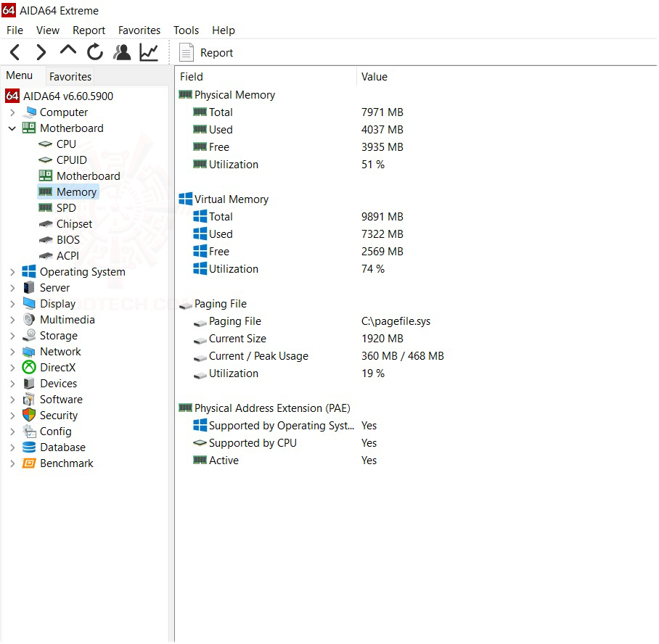Select the Paging File group header row
This screenshot has height=644, width=659.
[x=220, y=304]
